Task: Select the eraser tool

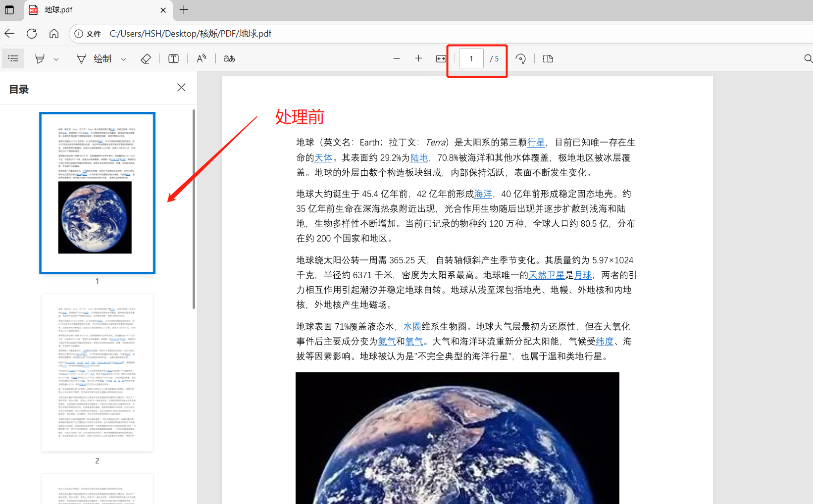Action: pyautogui.click(x=146, y=58)
